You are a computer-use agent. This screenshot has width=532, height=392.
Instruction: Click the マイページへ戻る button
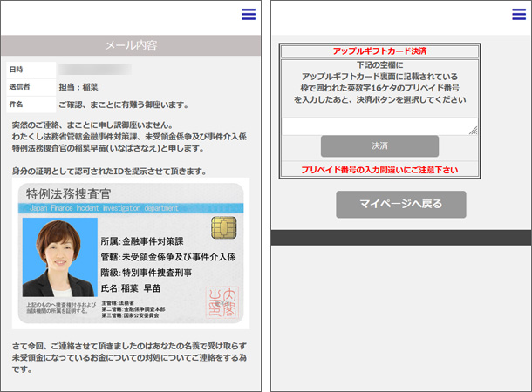(x=401, y=205)
